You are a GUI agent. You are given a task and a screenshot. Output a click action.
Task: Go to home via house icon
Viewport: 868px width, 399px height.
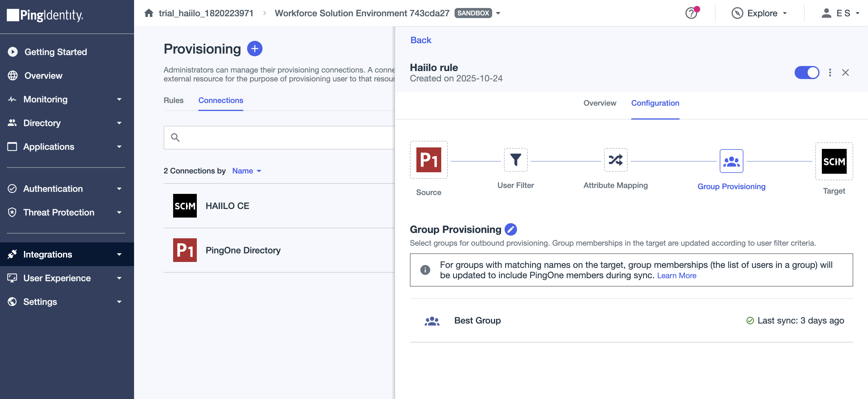click(149, 13)
